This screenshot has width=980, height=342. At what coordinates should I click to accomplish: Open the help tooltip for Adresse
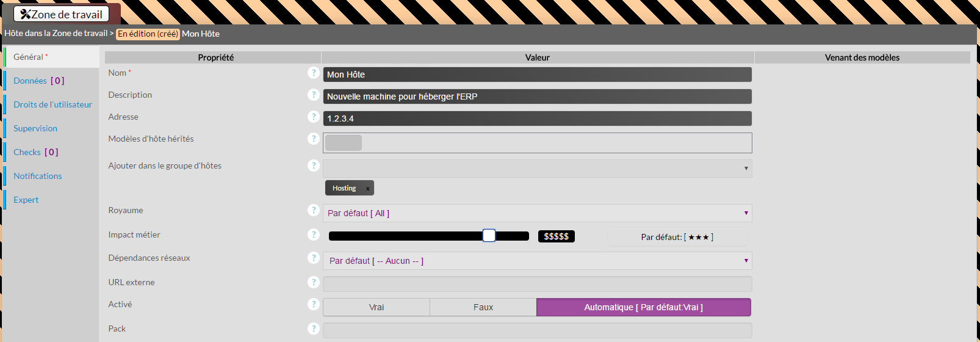314,117
